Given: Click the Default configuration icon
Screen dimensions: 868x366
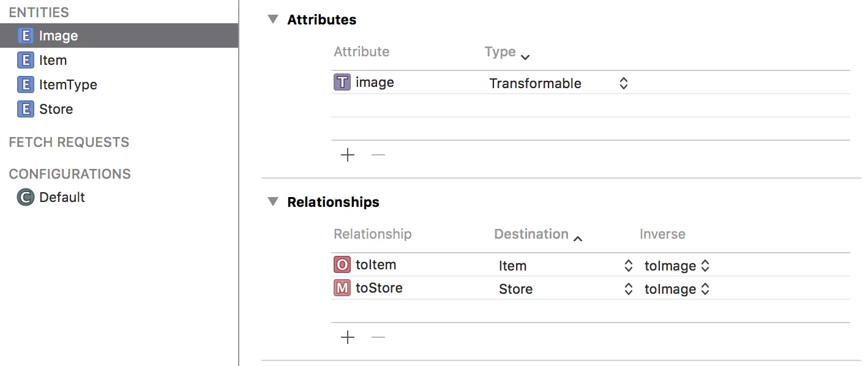Looking at the screenshot, I should (25, 198).
